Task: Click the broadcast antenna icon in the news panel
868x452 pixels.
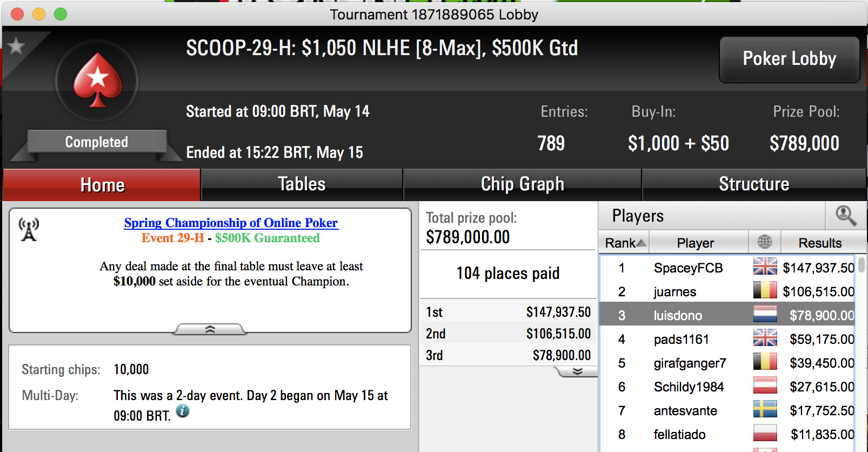Action: click(x=29, y=229)
